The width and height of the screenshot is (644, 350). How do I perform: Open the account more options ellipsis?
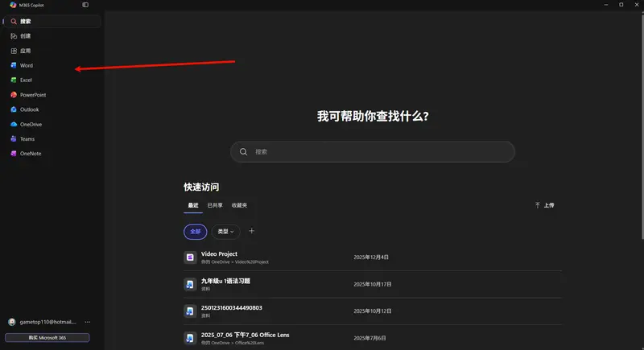(88, 322)
